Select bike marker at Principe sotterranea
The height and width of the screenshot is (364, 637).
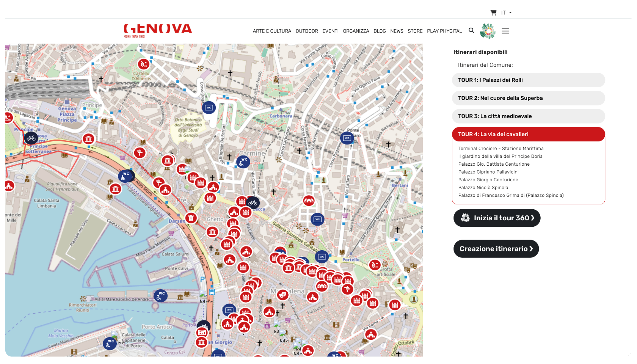[31, 138]
